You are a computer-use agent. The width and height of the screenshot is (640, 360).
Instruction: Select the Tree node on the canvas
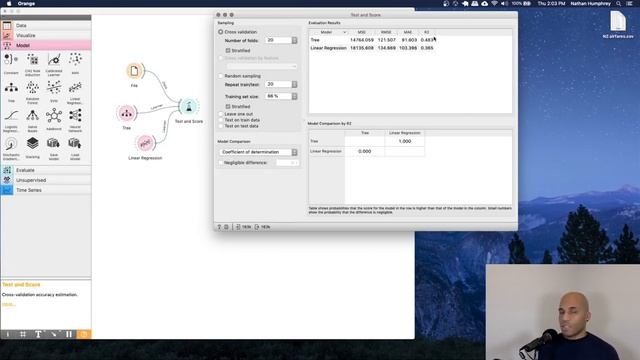tap(127, 113)
